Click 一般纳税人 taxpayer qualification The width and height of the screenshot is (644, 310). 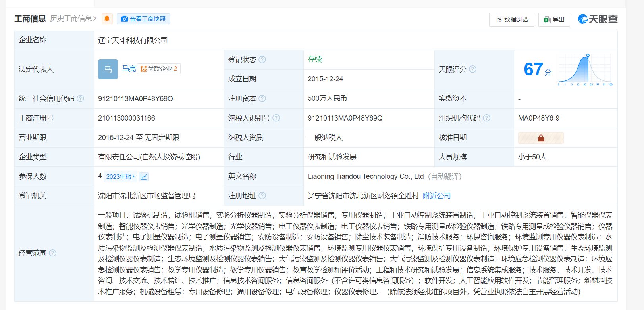point(325,137)
